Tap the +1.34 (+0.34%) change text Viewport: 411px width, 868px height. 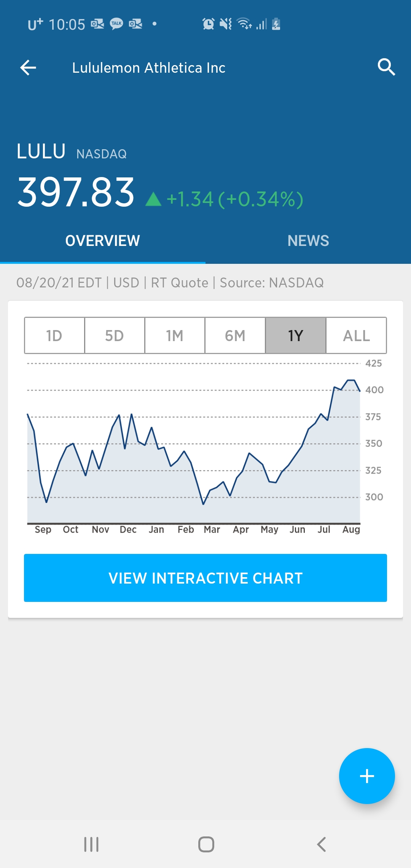(x=235, y=199)
